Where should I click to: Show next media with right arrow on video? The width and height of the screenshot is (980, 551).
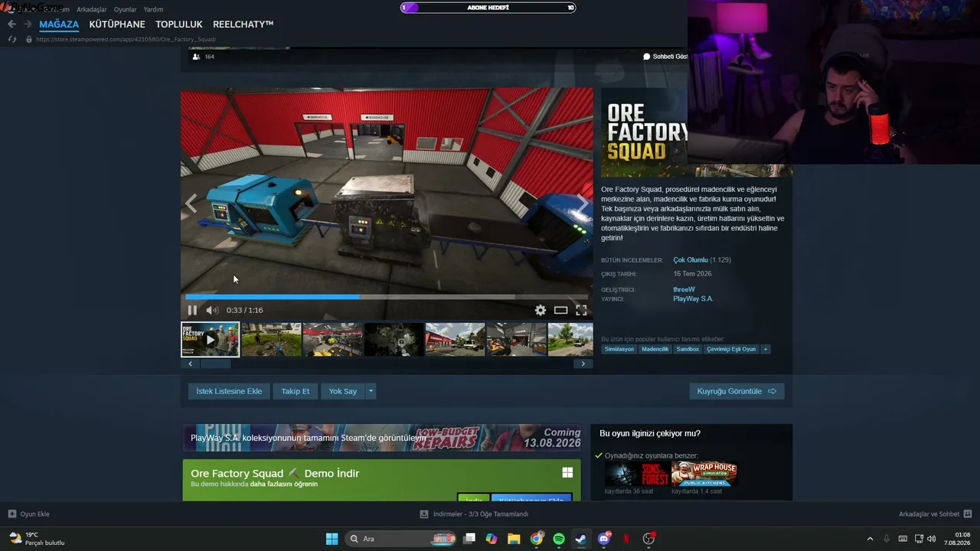coord(583,204)
